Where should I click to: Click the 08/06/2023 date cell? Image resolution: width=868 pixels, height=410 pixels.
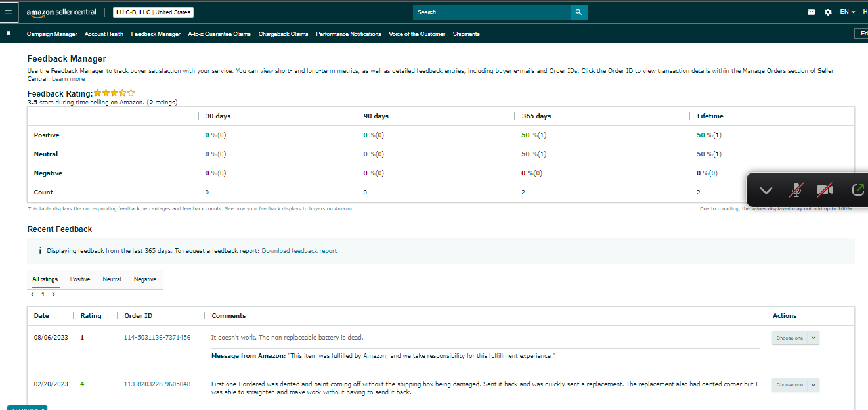(x=51, y=338)
